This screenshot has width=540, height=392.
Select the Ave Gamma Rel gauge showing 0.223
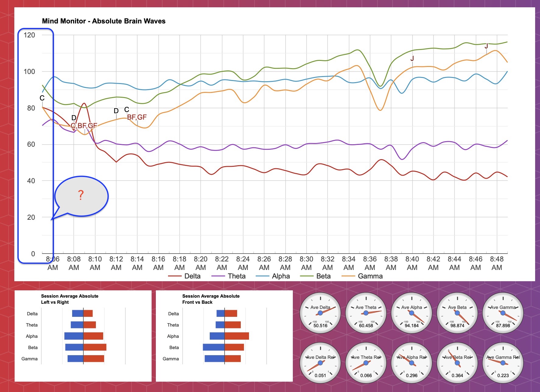pyautogui.click(x=503, y=363)
